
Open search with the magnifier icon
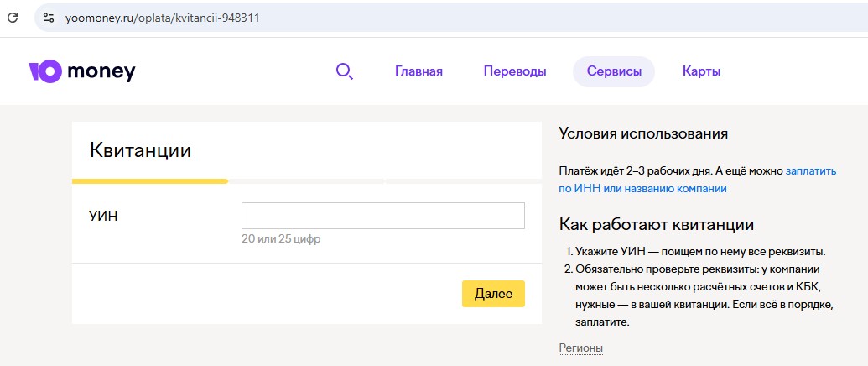[344, 72]
